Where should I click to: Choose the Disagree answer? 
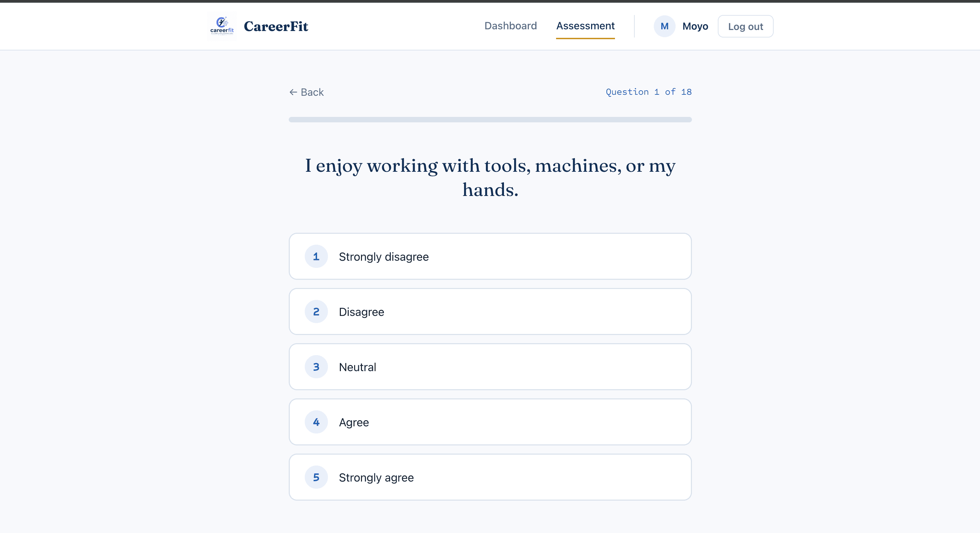click(x=490, y=311)
